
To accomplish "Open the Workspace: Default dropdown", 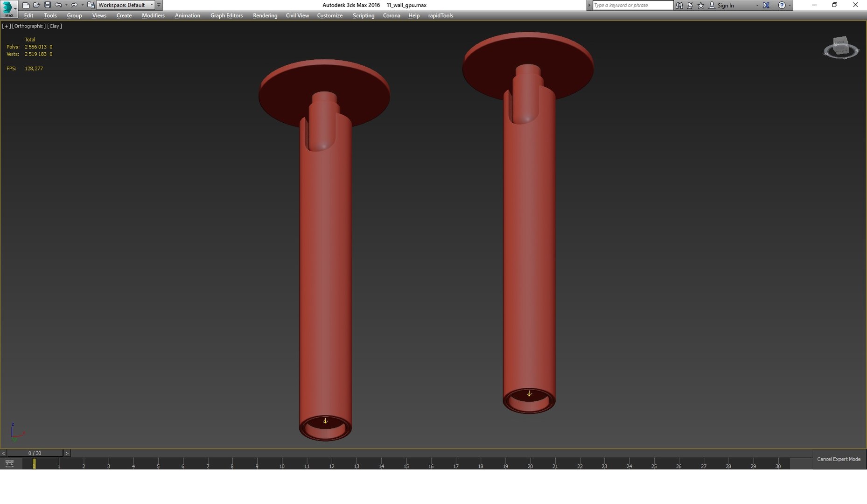I will pyautogui.click(x=126, y=5).
